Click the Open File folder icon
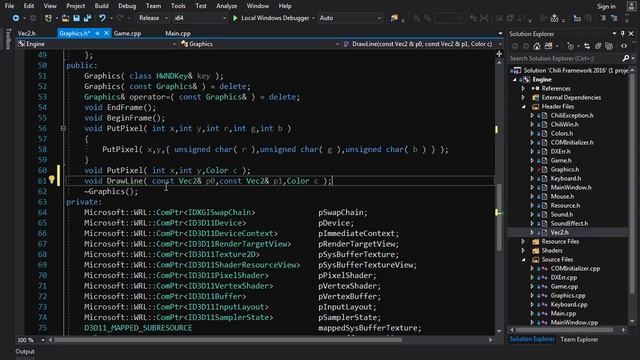This screenshot has height=360, width=640. coord(65,18)
